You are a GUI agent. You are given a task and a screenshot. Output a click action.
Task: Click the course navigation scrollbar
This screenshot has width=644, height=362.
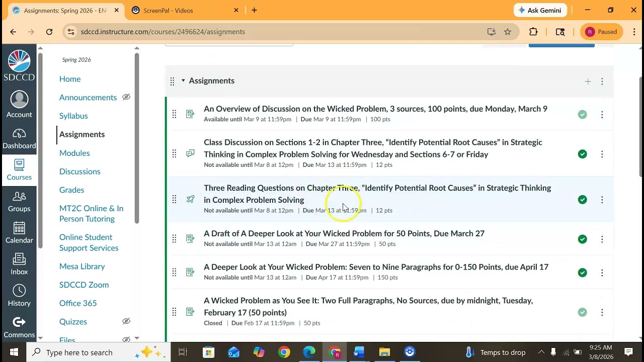click(136, 138)
